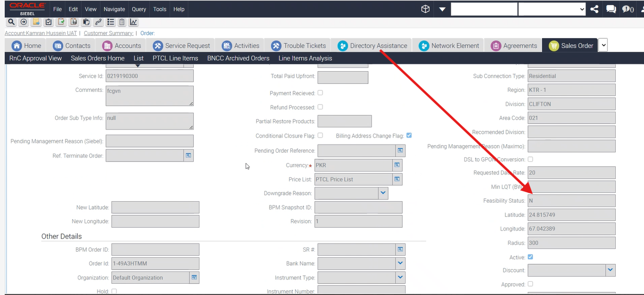Click the share icon in top bar
This screenshot has width=644, height=295.
coord(594,9)
